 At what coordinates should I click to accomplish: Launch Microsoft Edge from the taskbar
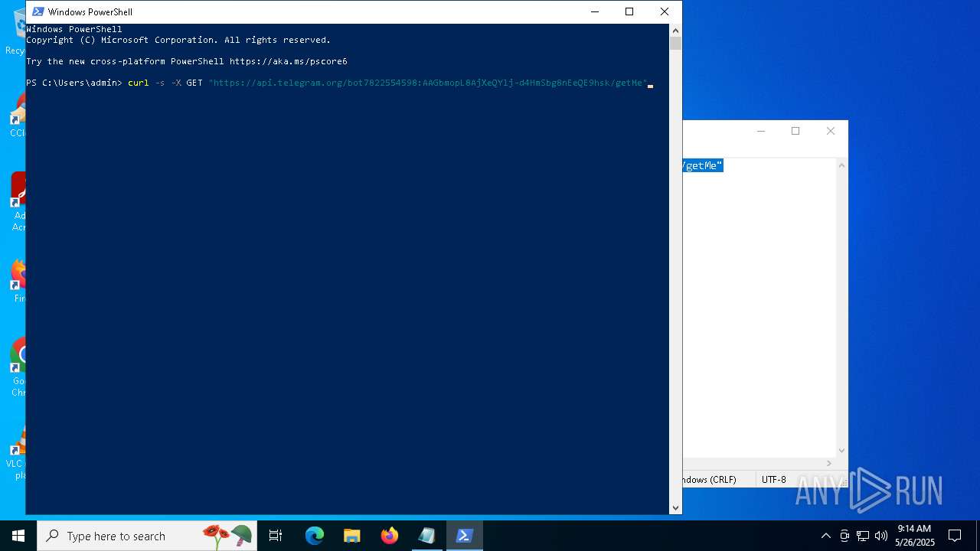pos(315,536)
